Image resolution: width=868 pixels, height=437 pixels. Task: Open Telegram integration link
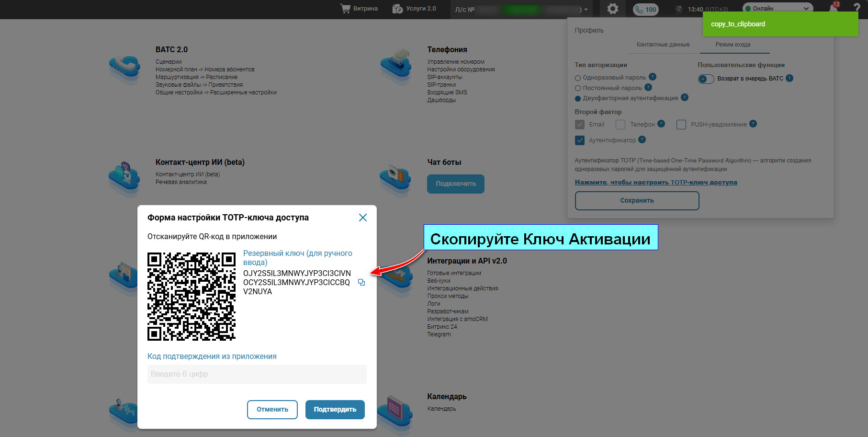coord(439,334)
